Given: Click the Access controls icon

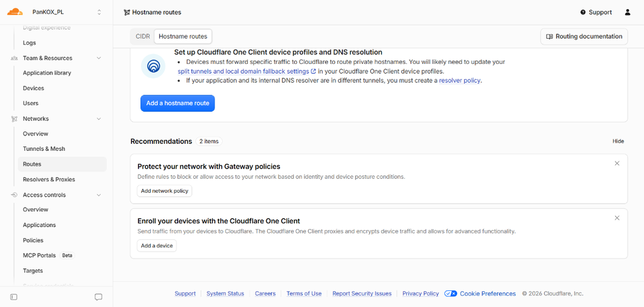Looking at the screenshot, I should 14,195.
